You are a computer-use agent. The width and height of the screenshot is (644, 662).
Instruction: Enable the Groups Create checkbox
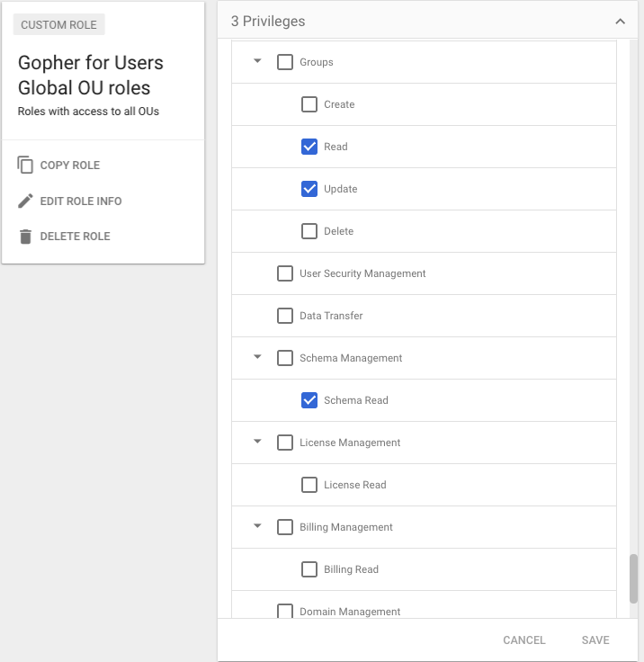309,104
